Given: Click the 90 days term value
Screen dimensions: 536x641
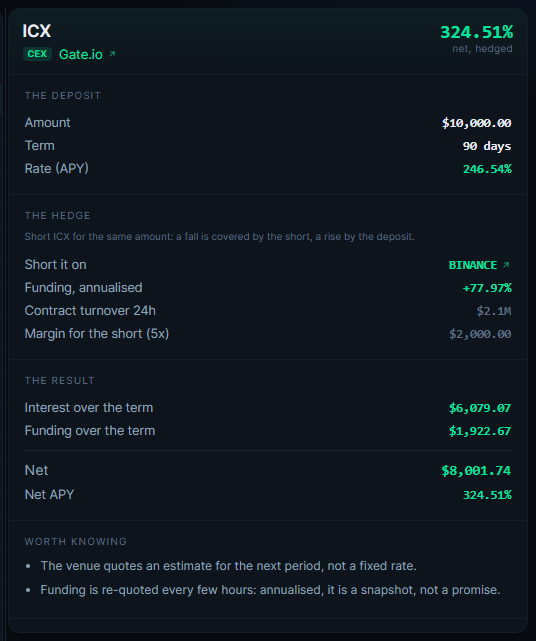Looking at the screenshot, I should click(487, 146).
